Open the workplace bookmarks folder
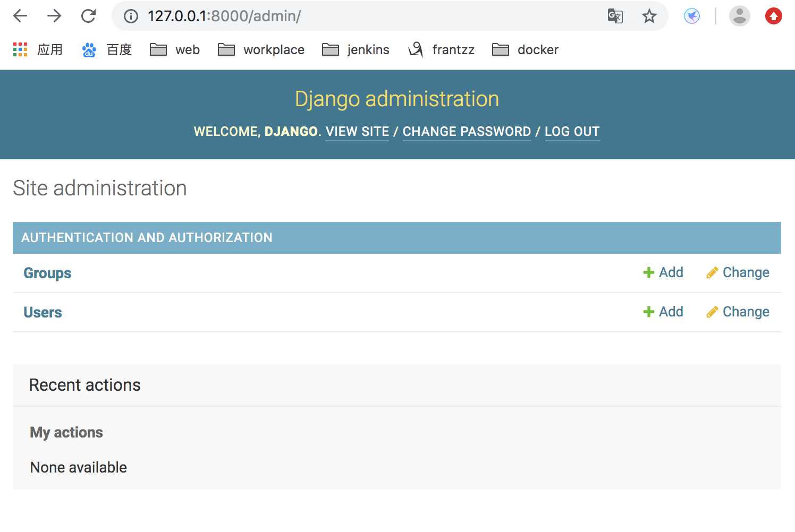Image resolution: width=795 pixels, height=532 pixels. click(x=261, y=50)
